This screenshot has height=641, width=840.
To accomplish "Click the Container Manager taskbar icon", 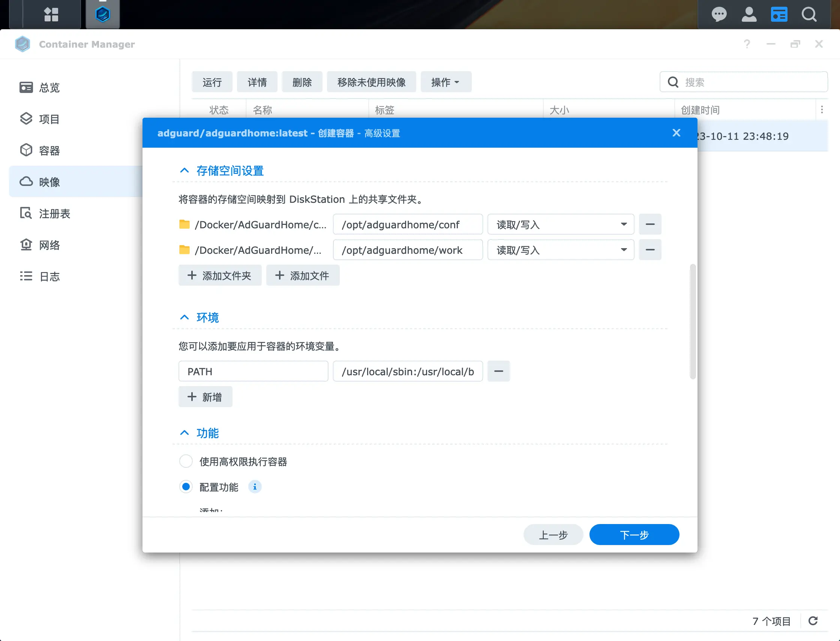I will click(x=103, y=15).
